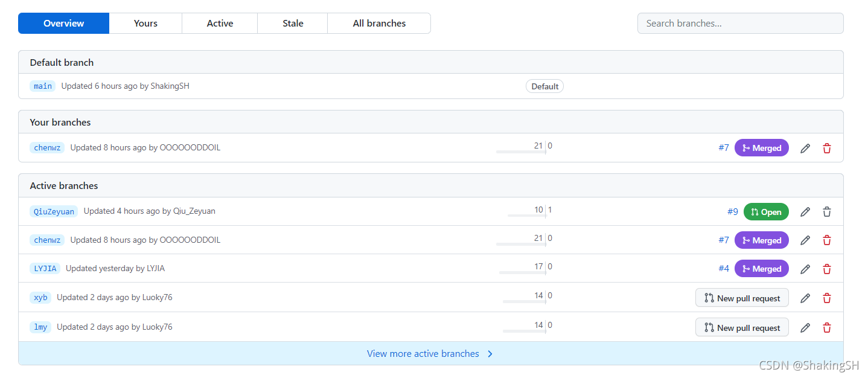Click the pencil icon for QiuZeyuan branch
868x378 pixels.
[805, 212]
